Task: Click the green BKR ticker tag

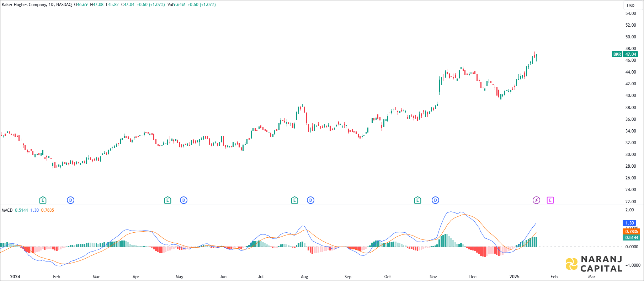Action: (x=617, y=54)
